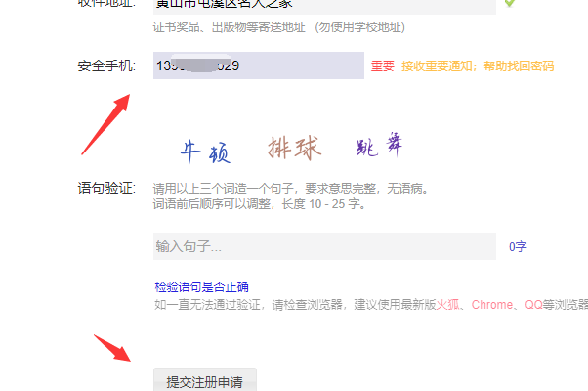Click the 安全手机 field label
Screen dimensions: 588x391
pyautogui.click(x=106, y=66)
